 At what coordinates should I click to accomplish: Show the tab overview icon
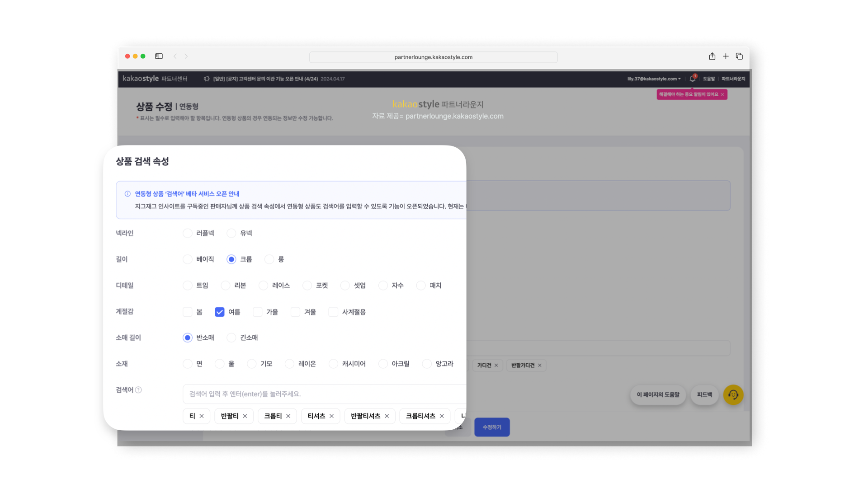(739, 56)
